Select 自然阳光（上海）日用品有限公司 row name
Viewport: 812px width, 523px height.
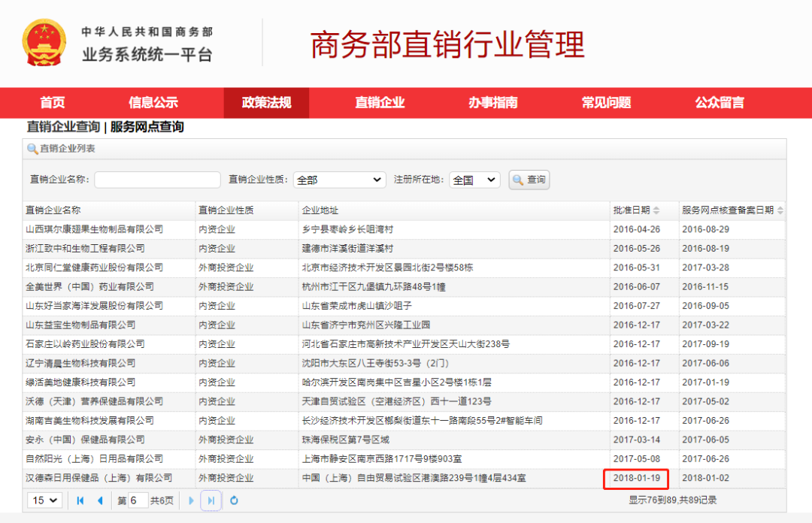pos(94,459)
